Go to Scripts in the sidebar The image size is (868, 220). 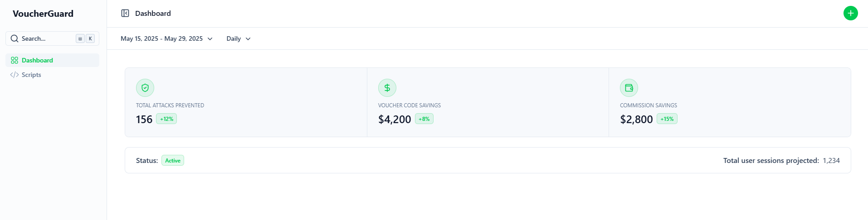pos(31,75)
